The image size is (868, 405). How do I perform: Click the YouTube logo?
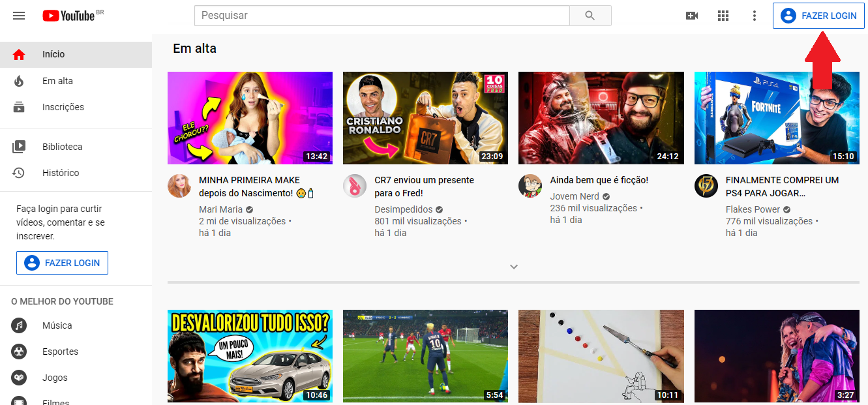click(69, 16)
